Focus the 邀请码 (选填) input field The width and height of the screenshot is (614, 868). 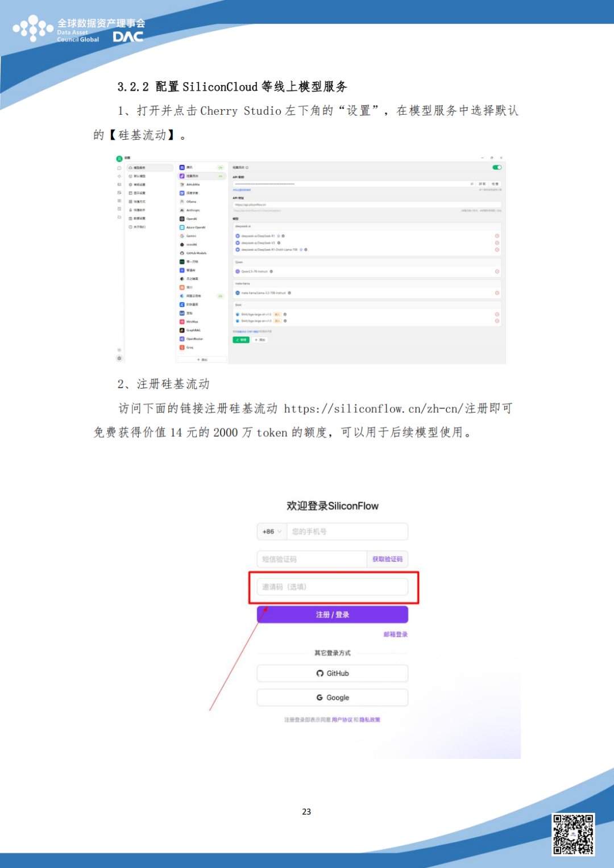pyautogui.click(x=333, y=587)
